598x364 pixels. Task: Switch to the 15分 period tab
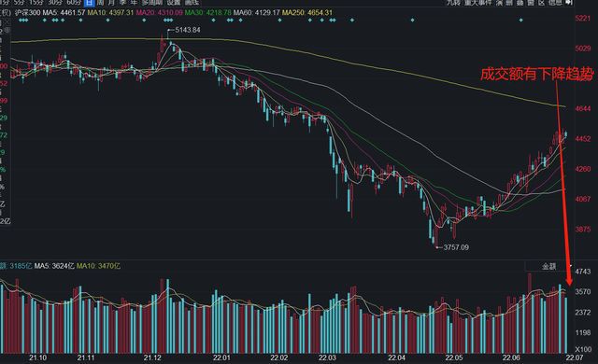coord(36,2)
